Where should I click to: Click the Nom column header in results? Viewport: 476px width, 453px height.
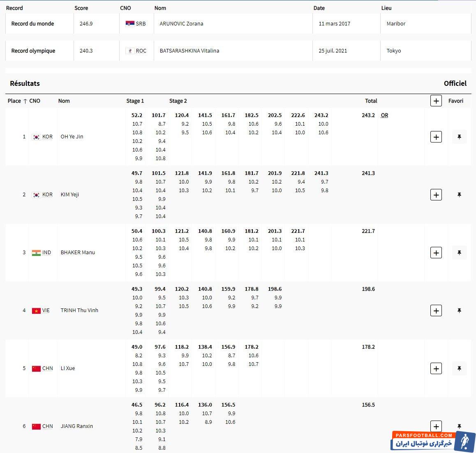64,101
